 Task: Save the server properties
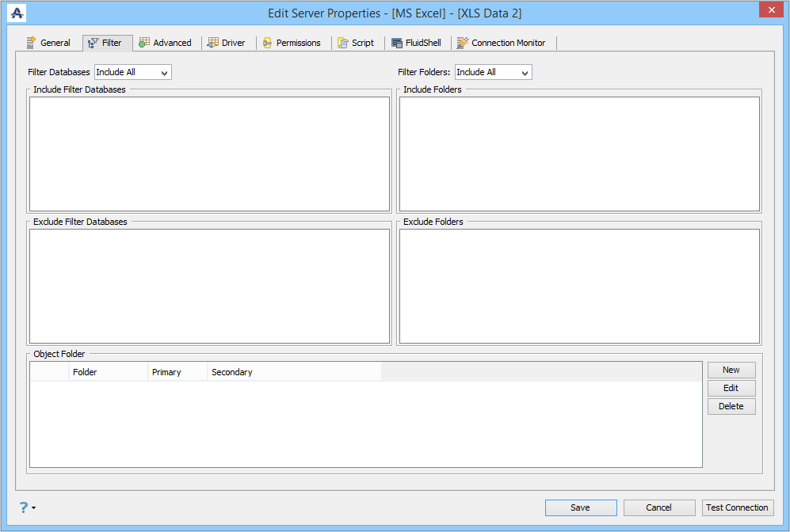(x=580, y=507)
